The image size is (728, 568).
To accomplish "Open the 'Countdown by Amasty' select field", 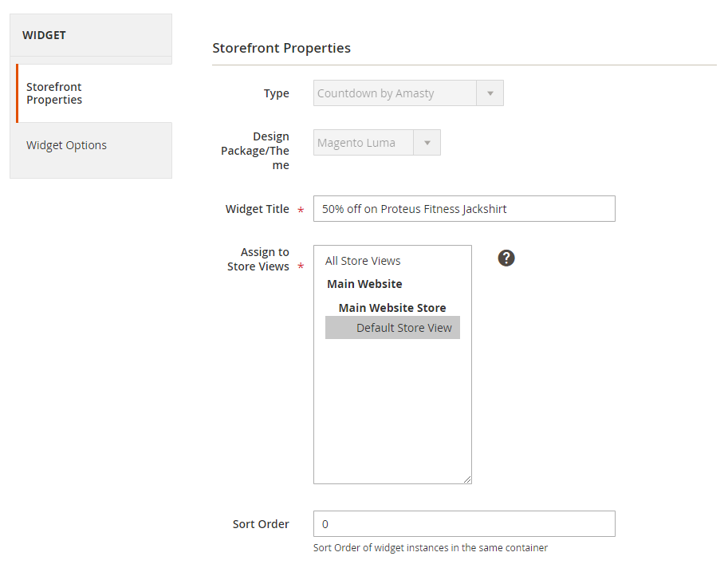I will click(395, 93).
